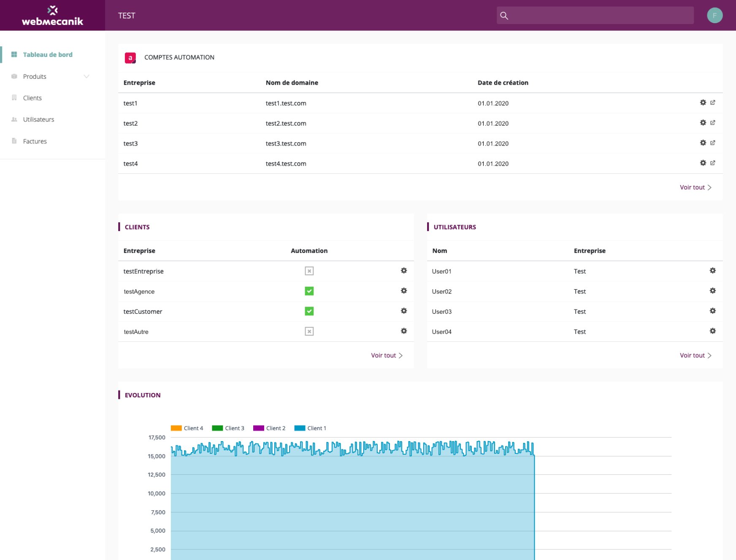Click the webmecanik logo

click(52, 16)
